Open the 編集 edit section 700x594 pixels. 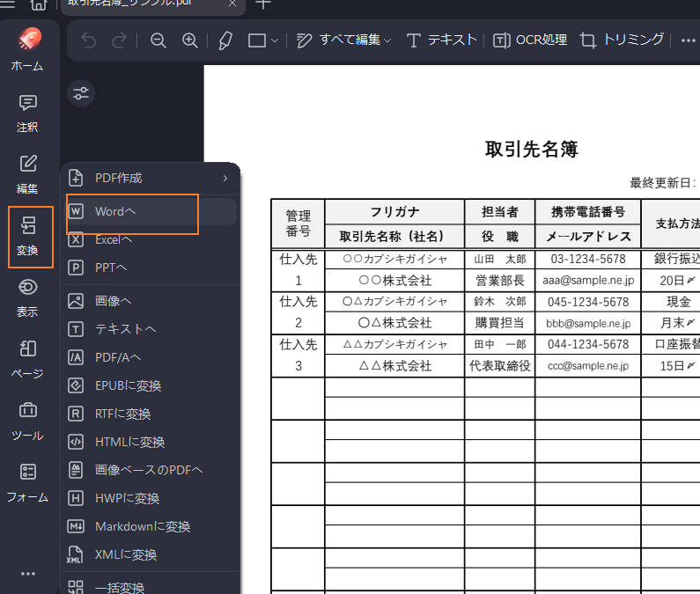tap(27, 174)
